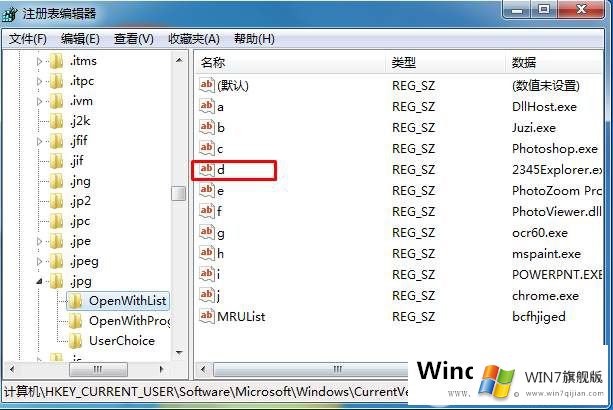Open the 帮助(H) menu
The image size is (613, 410).
point(254,39)
